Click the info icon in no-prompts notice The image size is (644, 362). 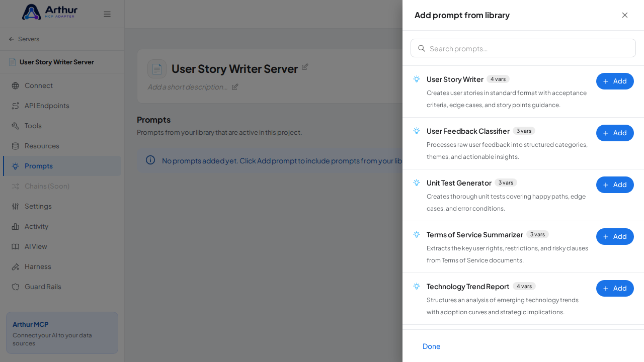pyautogui.click(x=150, y=160)
